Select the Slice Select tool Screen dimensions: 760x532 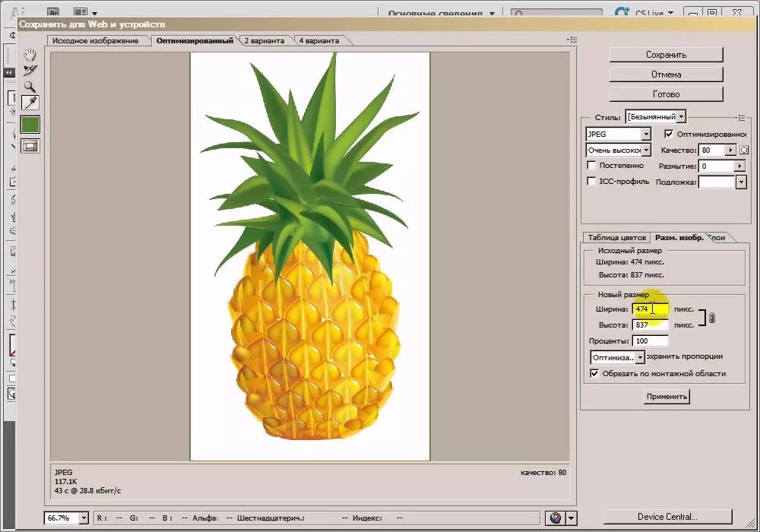pyautogui.click(x=30, y=70)
